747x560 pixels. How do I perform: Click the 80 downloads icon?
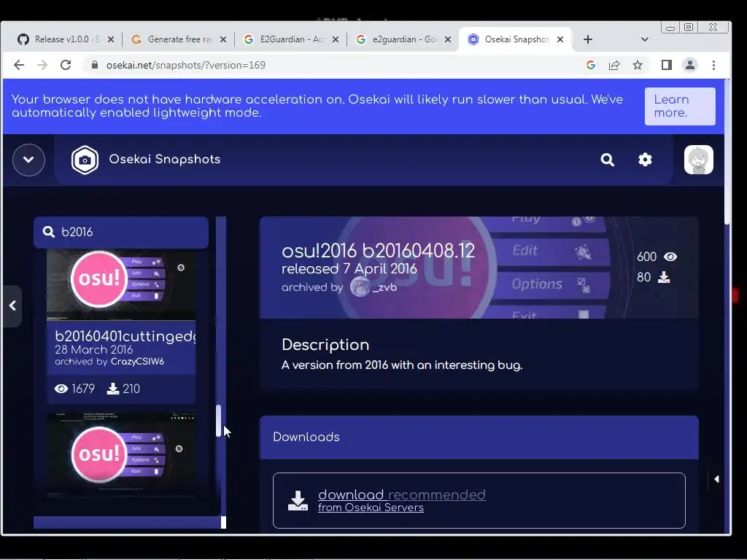[664, 277]
